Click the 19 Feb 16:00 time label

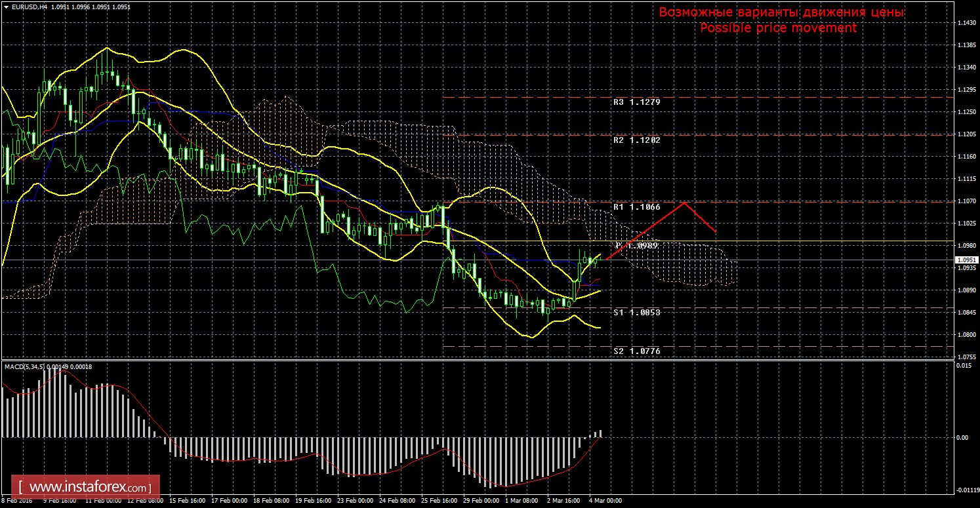coord(312,501)
